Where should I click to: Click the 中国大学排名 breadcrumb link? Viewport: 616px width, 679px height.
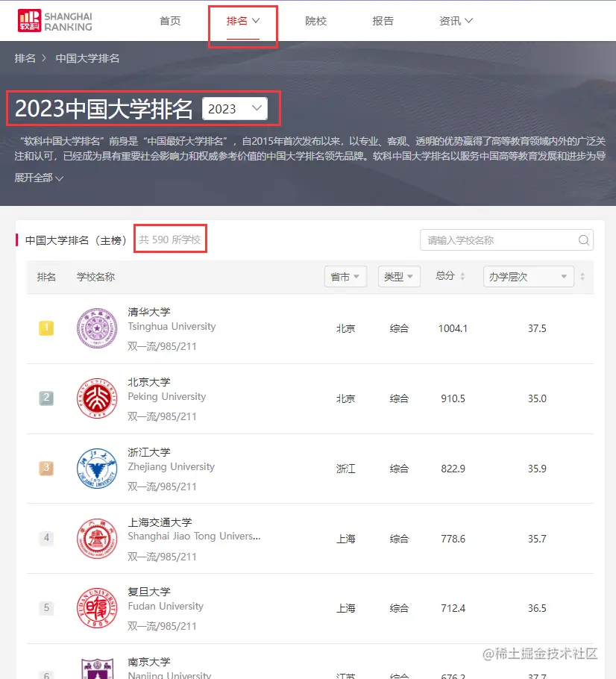tap(87, 58)
